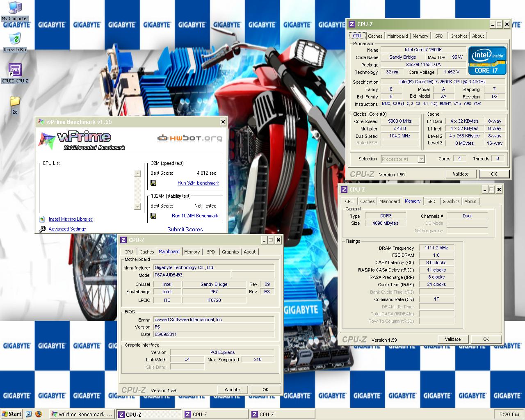Click the CPU-Z title bar icon of Memory window

[x=344, y=189]
